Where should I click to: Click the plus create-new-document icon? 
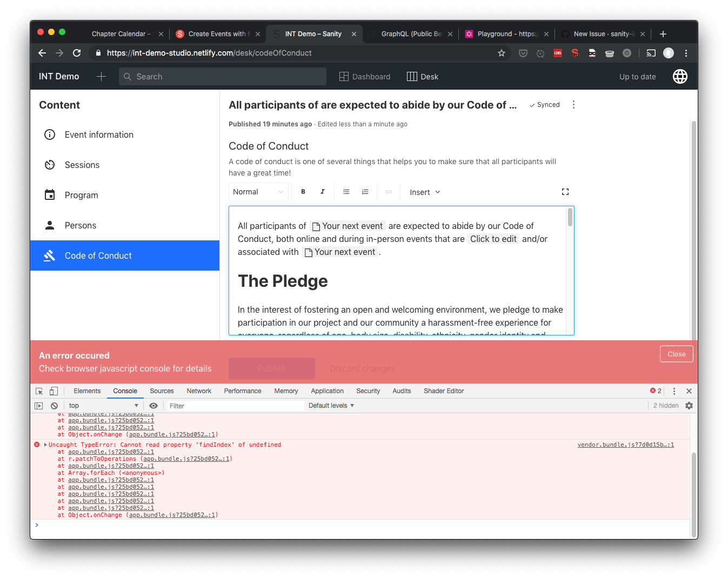pyautogui.click(x=101, y=77)
